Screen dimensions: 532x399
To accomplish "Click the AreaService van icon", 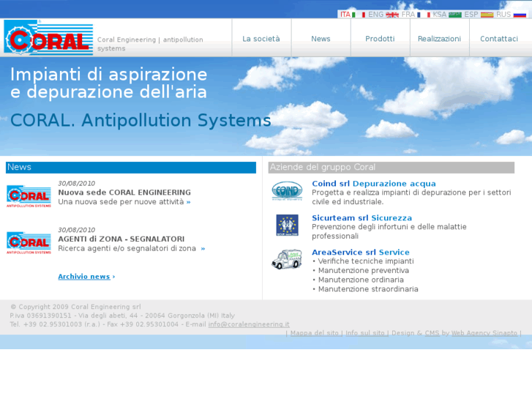I will 287,259.
